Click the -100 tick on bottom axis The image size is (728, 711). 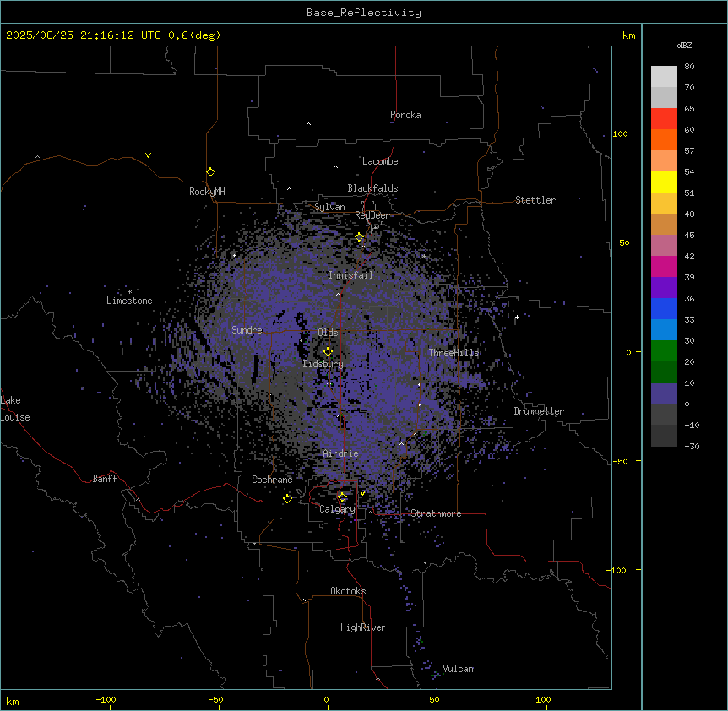(106, 699)
